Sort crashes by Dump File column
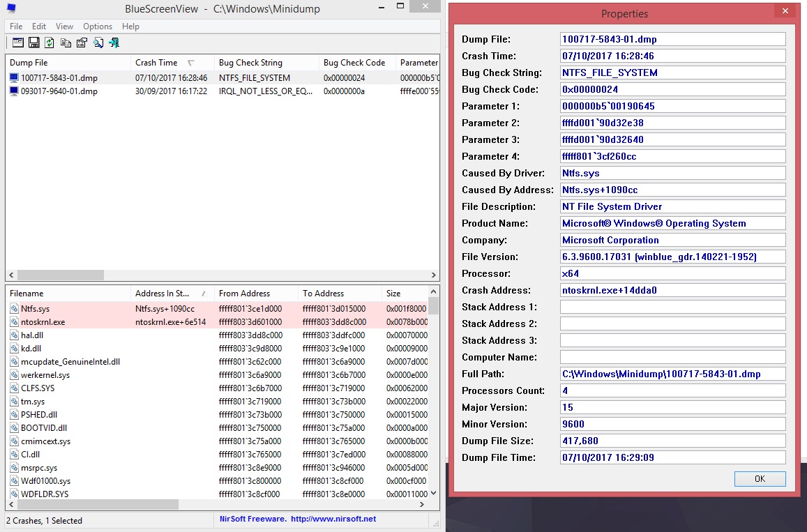807x532 pixels. 68,63
